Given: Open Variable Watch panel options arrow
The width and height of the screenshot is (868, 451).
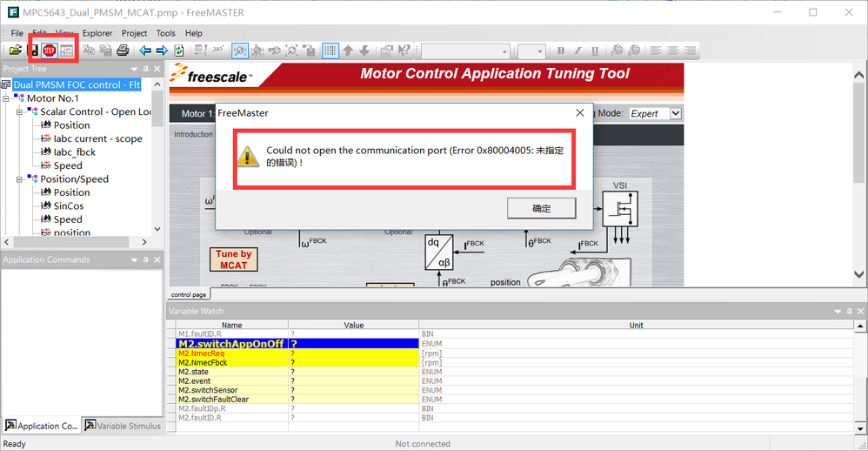Looking at the screenshot, I should point(838,312).
